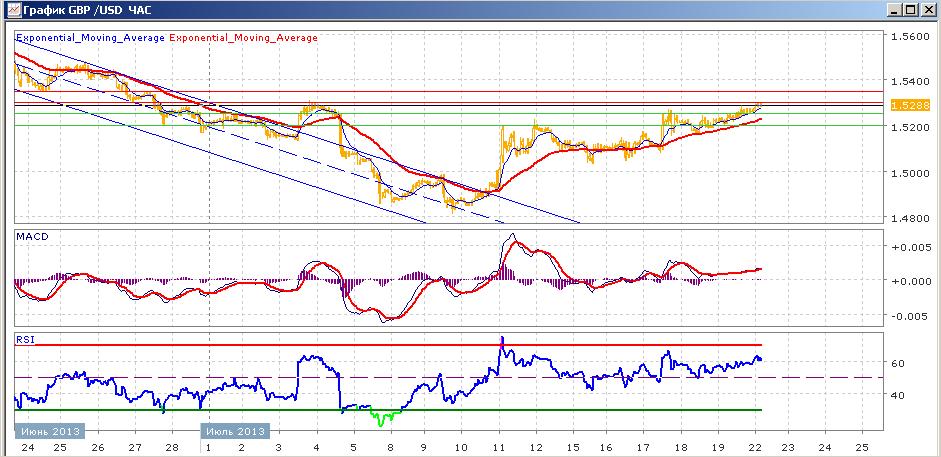This screenshot has height=457, width=941.
Task: Click the Июнь 2013 month marker
Action: point(49,431)
